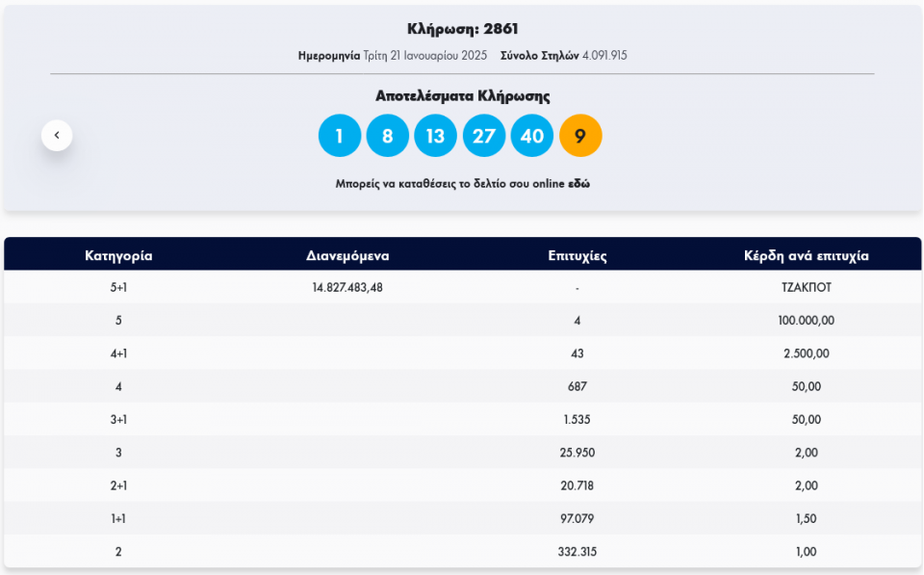Click the draw title 'Κλήρωση: 2861'
Screen dimensions: 924x575
463,29
